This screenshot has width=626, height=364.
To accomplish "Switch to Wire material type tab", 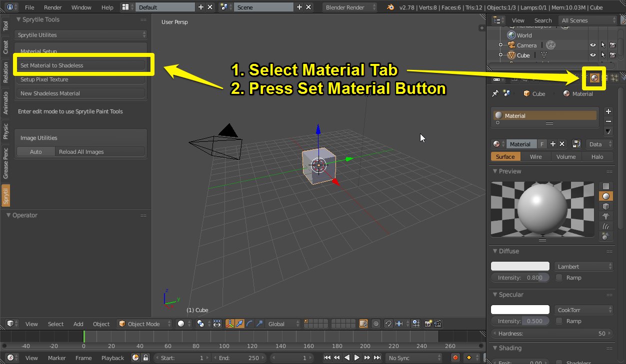I will [535, 156].
